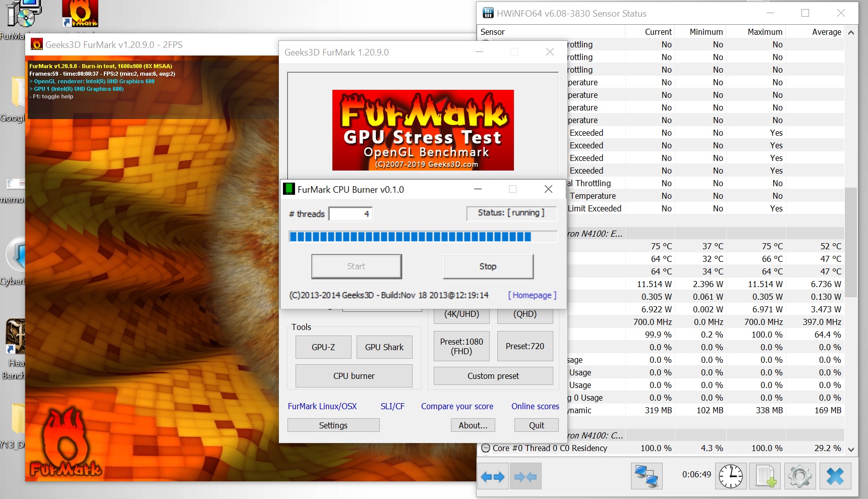This screenshot has width=868, height=499.
Task: Click the HWiNFO scrollbar down arrow
Action: [x=851, y=449]
